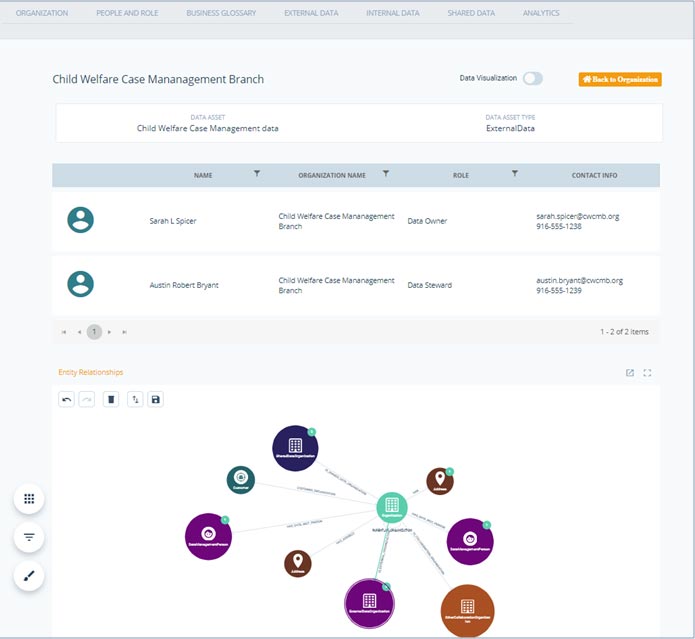Click the Data Steward role cell
Viewport: 695px width, 639px height.
(429, 285)
